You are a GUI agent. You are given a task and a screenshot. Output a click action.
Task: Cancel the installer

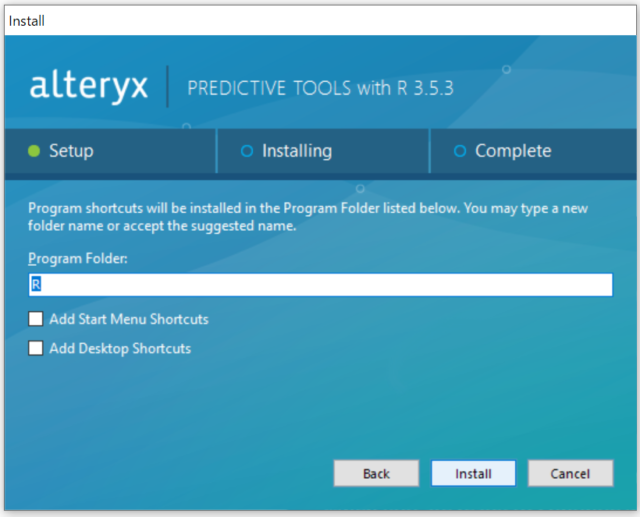pos(570,473)
